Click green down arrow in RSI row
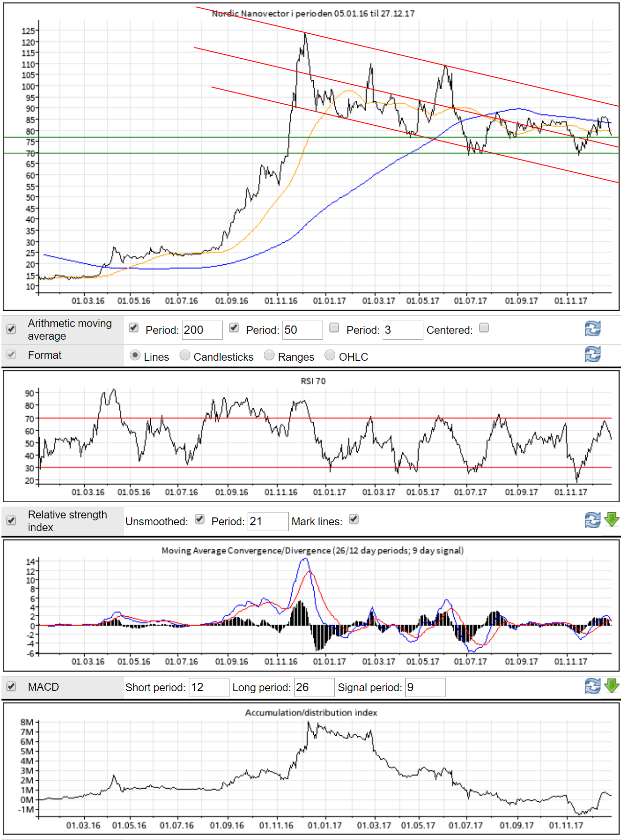 pos(612,519)
